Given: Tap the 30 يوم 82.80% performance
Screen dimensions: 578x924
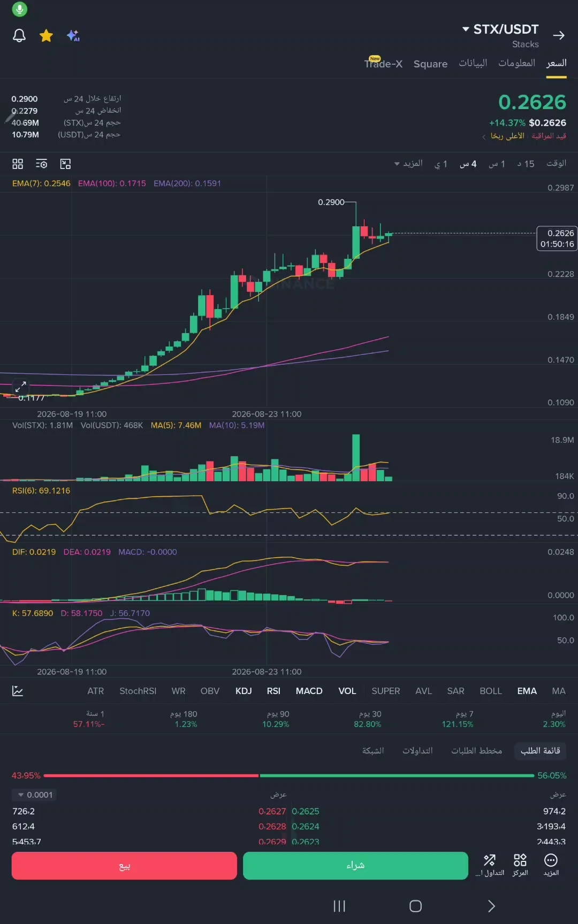Looking at the screenshot, I should click(x=368, y=719).
